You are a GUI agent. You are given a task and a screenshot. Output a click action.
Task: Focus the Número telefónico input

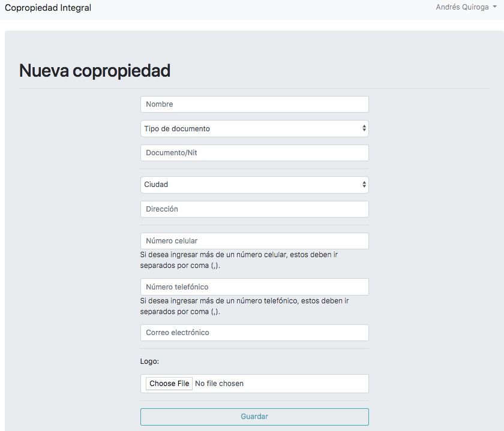click(254, 287)
